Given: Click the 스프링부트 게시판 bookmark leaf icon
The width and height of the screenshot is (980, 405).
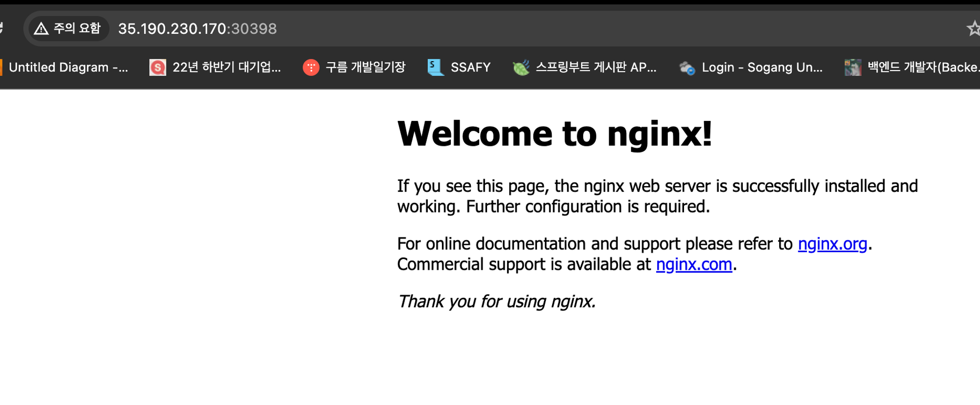Looking at the screenshot, I should tap(521, 67).
